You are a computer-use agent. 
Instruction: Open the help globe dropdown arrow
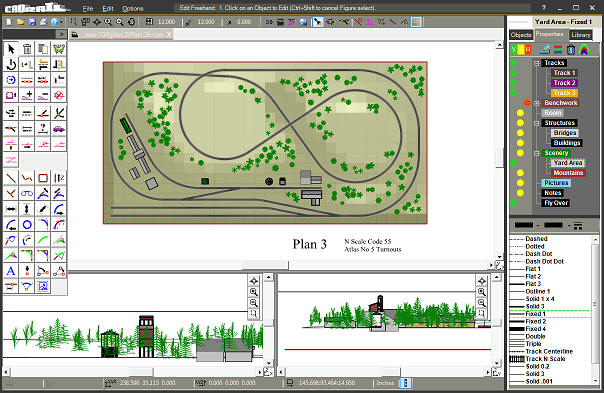[x=61, y=22]
